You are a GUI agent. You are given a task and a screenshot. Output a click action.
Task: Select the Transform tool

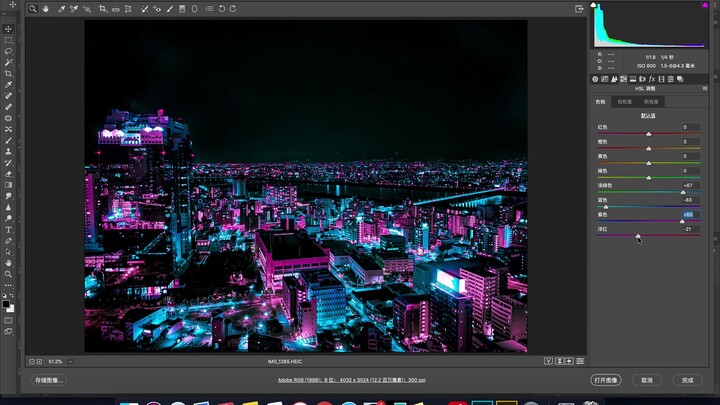[x=129, y=9]
